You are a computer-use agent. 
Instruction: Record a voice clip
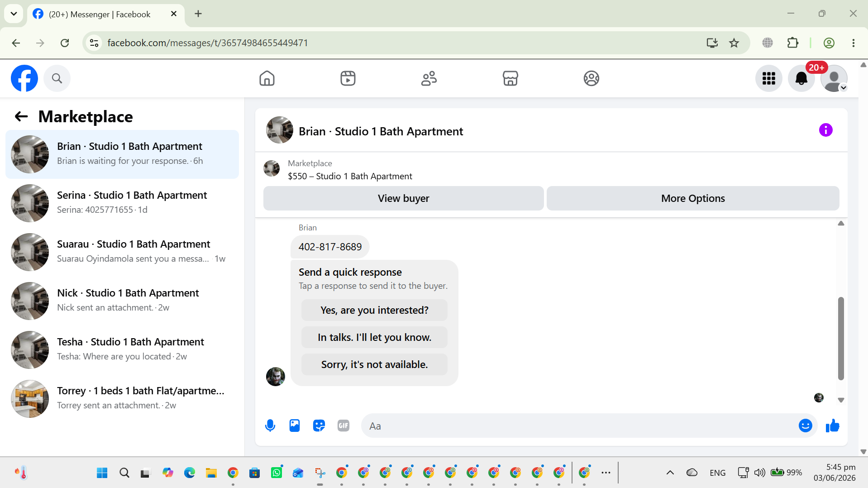270,426
